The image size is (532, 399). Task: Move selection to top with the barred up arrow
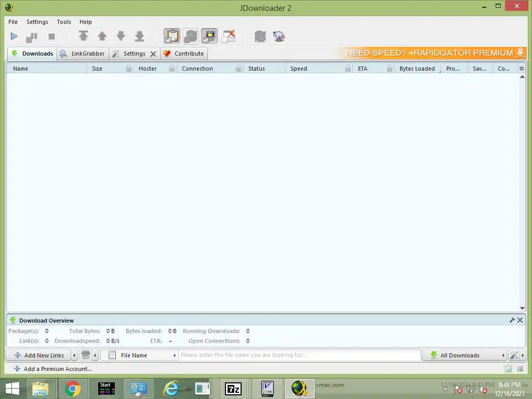coord(84,36)
